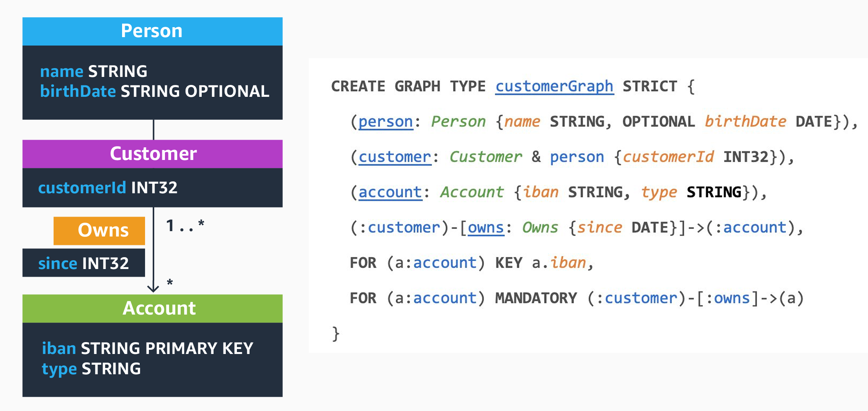Click the MANDATORY keyword in the code
This screenshot has width=868, height=411.
point(536,298)
